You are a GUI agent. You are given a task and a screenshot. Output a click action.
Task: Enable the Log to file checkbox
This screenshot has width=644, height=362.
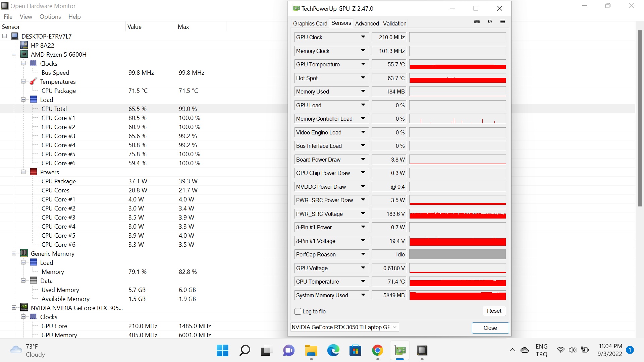click(298, 311)
